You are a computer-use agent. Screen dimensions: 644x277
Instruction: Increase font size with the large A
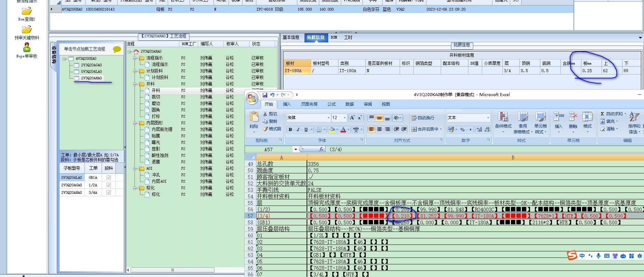[352, 118]
